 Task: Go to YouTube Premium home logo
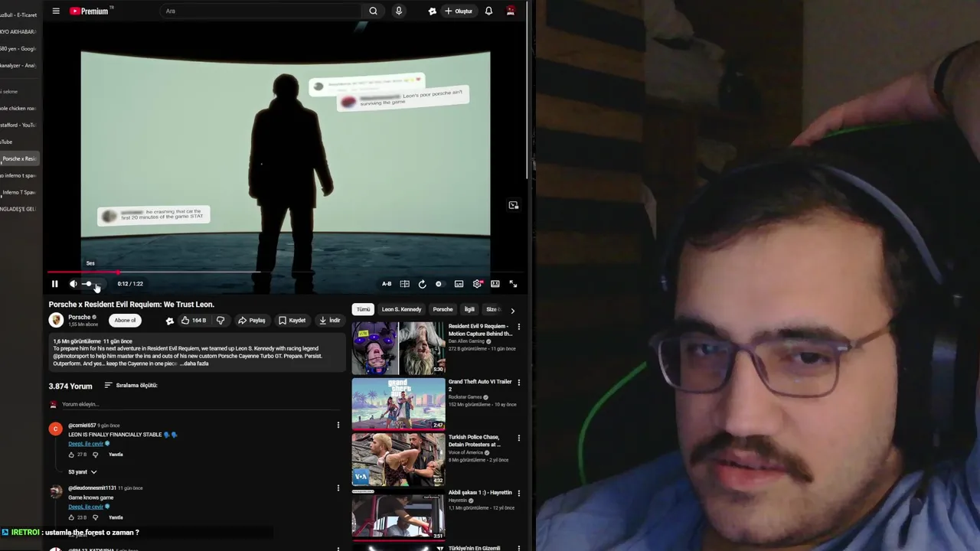[91, 11]
